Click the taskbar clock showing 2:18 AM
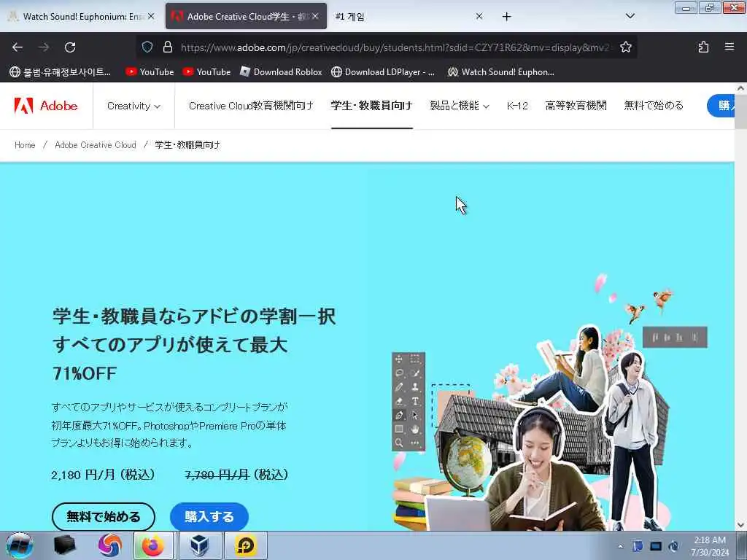 [709, 546]
